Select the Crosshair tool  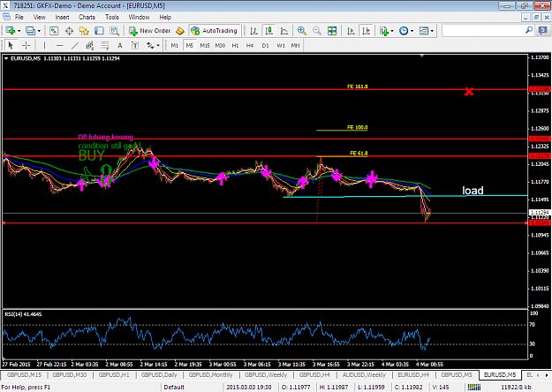coord(26,45)
